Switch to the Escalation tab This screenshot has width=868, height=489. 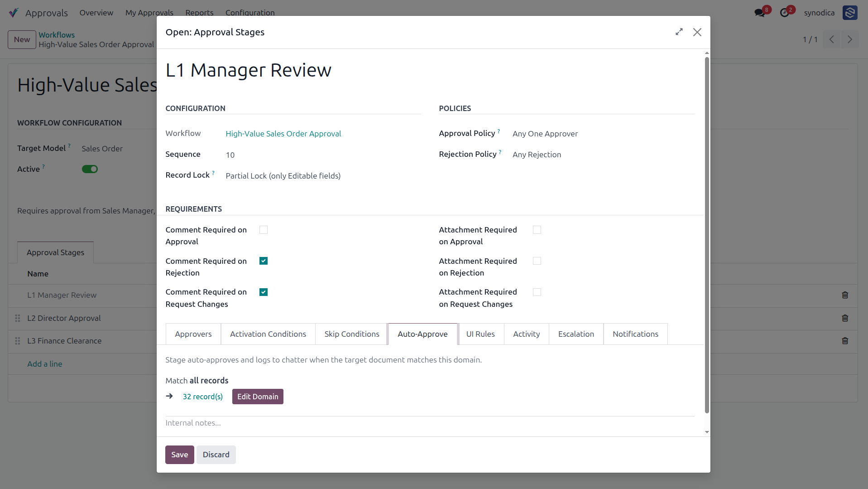tap(576, 334)
